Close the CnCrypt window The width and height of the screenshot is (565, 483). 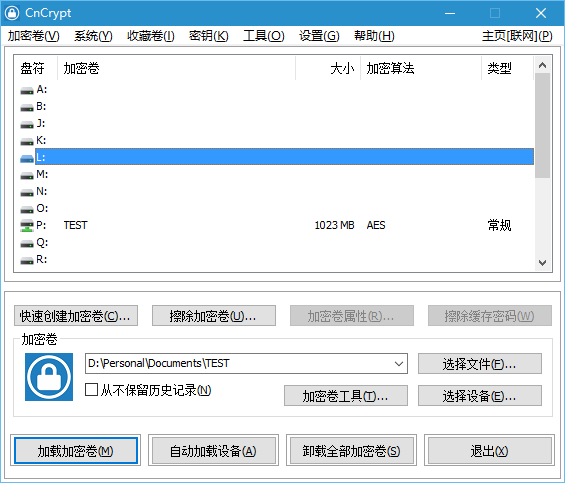coord(541,13)
